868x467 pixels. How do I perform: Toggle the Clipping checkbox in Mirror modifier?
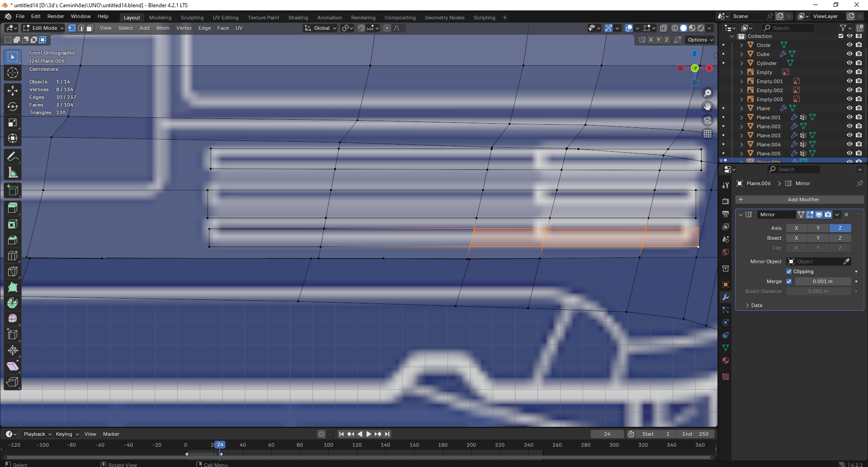tap(789, 271)
